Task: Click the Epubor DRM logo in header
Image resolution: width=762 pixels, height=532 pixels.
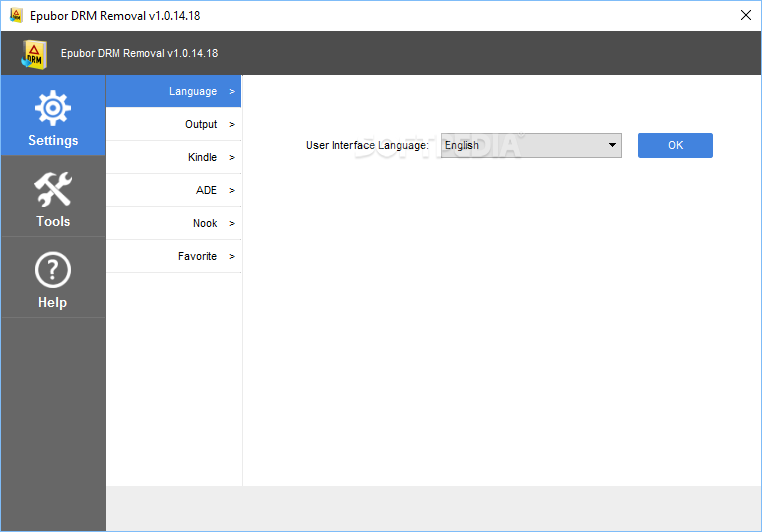Action: pyautogui.click(x=34, y=54)
